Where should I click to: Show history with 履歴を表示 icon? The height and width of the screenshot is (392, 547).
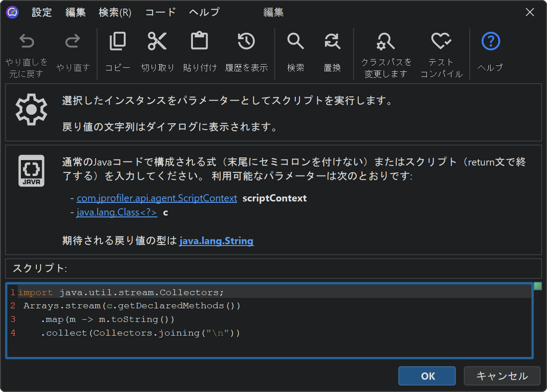246,42
